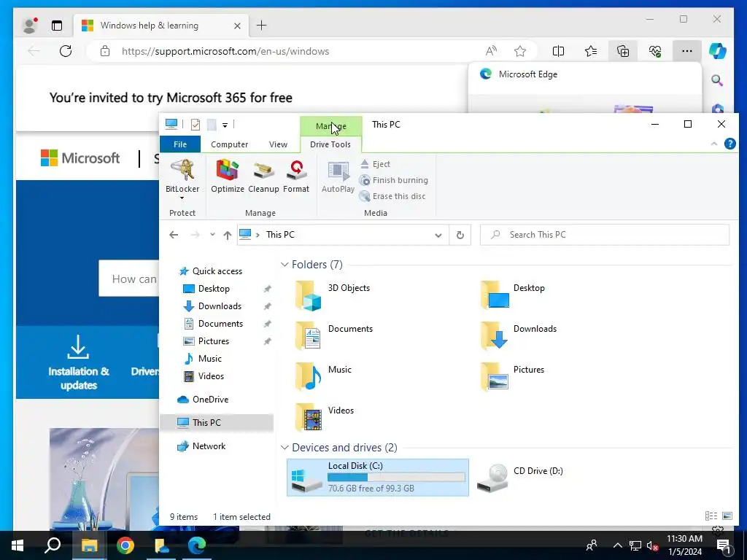This screenshot has height=560, width=747.
Task: Refresh the Edge browser page
Action: click(66, 51)
